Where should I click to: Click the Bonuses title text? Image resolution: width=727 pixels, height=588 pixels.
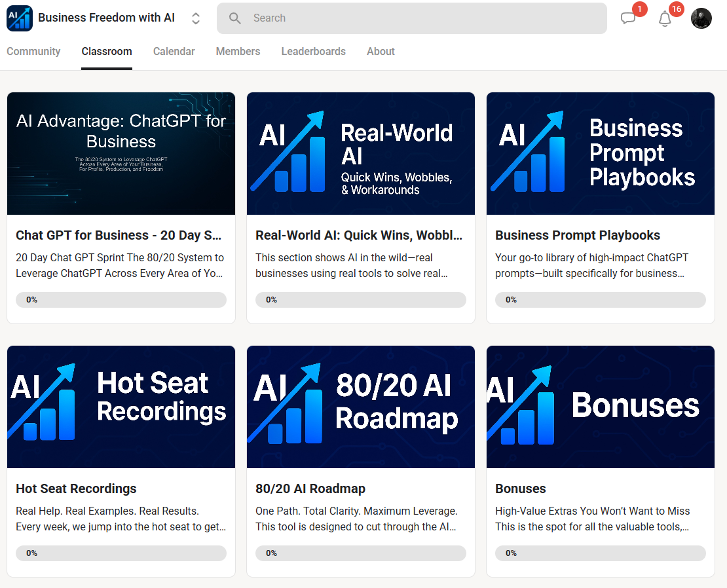point(520,489)
